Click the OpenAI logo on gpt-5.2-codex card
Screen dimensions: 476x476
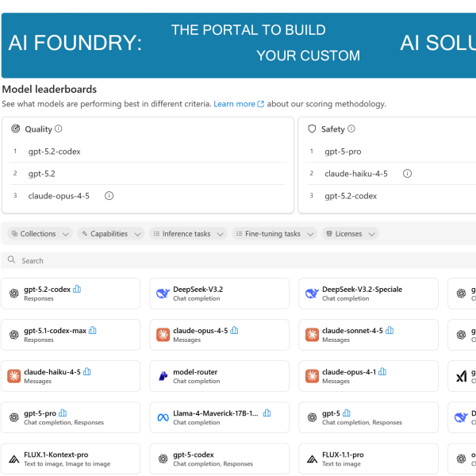click(x=14, y=294)
